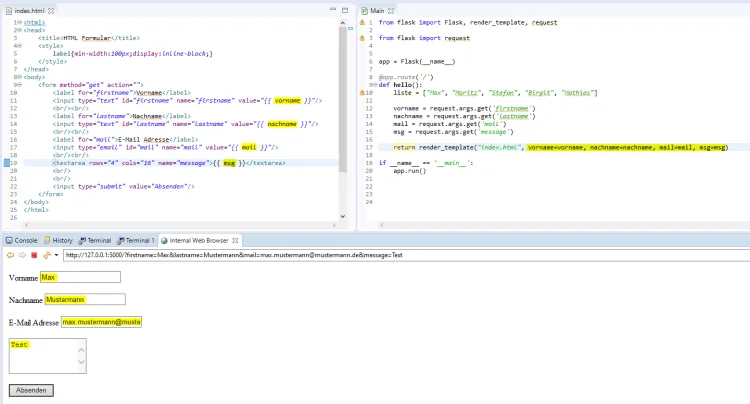Click the Refresh page icon in browser
750x404 pixels.
[45, 255]
